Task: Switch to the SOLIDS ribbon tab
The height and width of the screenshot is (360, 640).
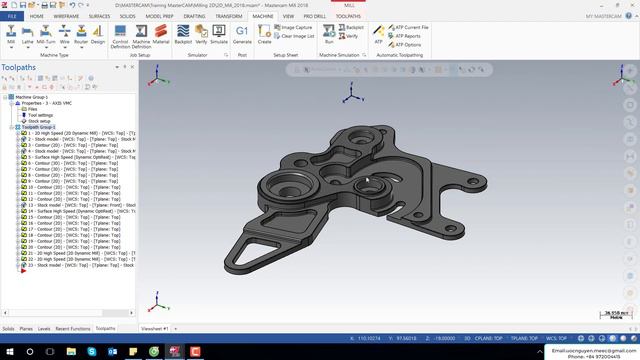Action: click(x=127, y=16)
